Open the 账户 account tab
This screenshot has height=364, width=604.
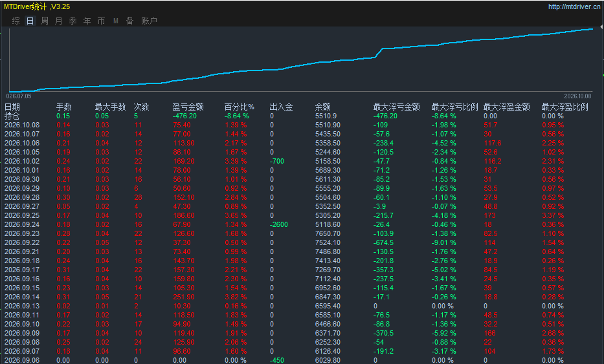tap(149, 21)
